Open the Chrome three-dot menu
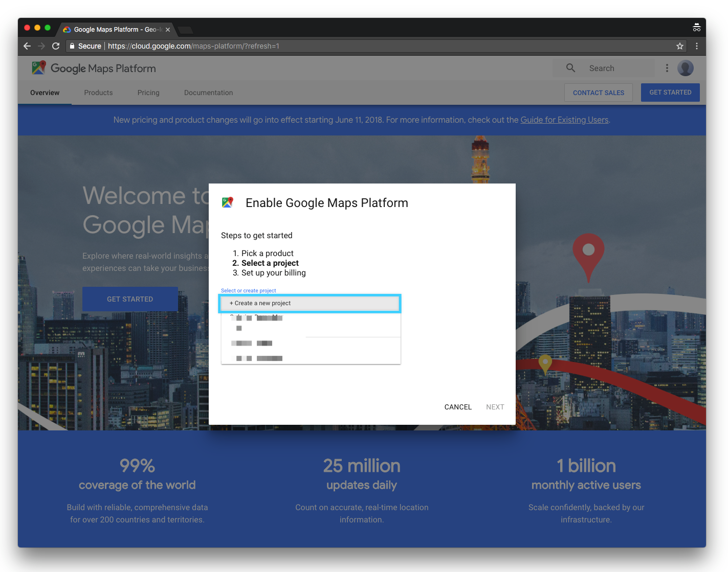Image resolution: width=728 pixels, height=572 pixels. click(x=697, y=46)
